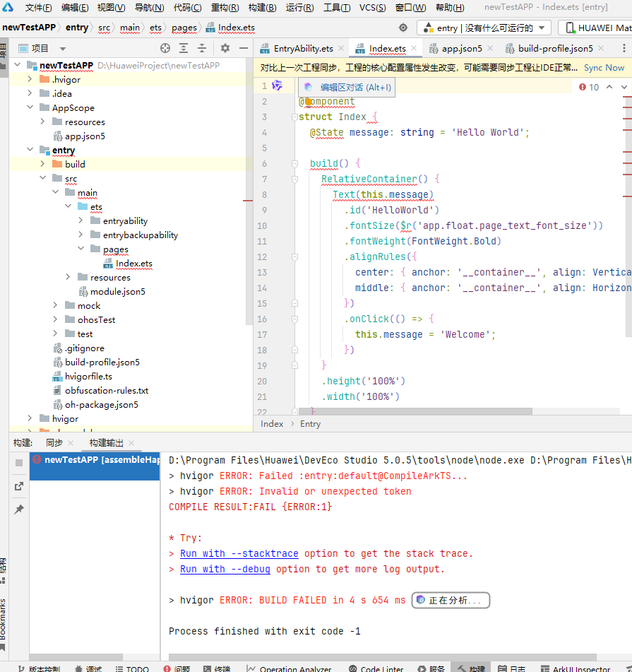632x672 pixels.
Task: Click the red error count indicator in editor
Action: click(588, 87)
